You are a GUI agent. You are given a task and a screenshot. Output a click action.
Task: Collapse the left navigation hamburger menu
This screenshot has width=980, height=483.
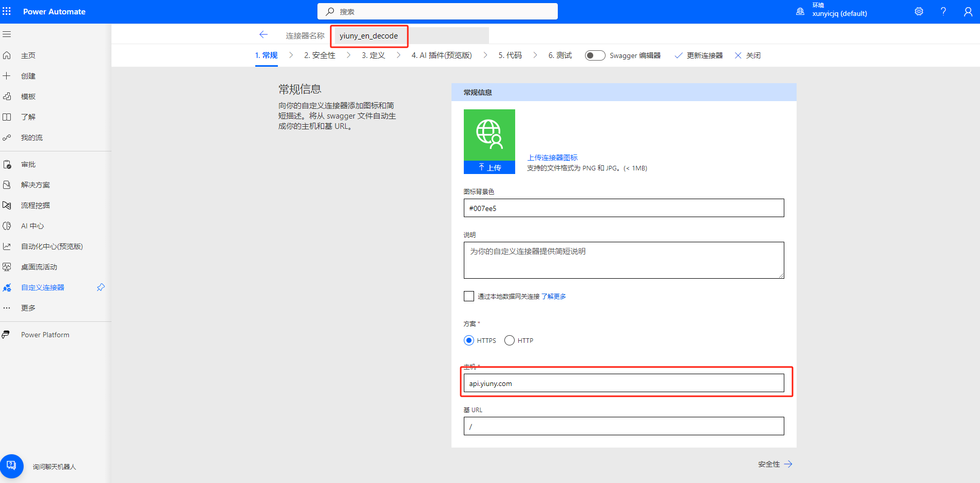click(7, 34)
